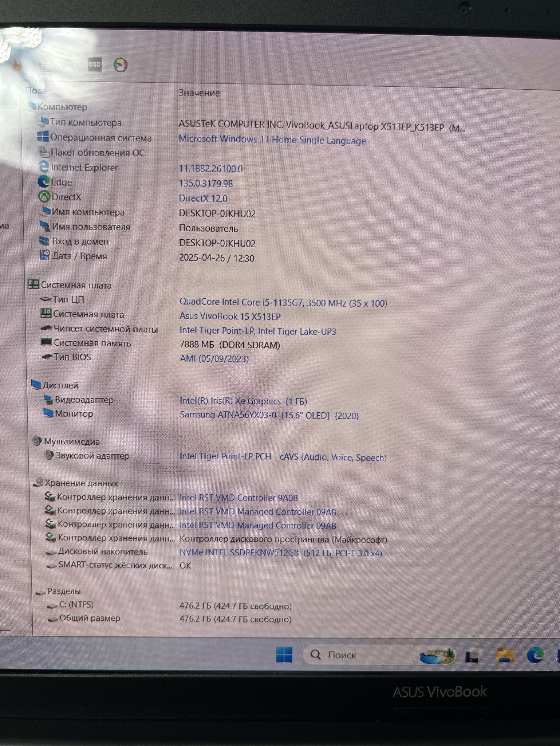Click the Вход в домен icon

pos(44,241)
